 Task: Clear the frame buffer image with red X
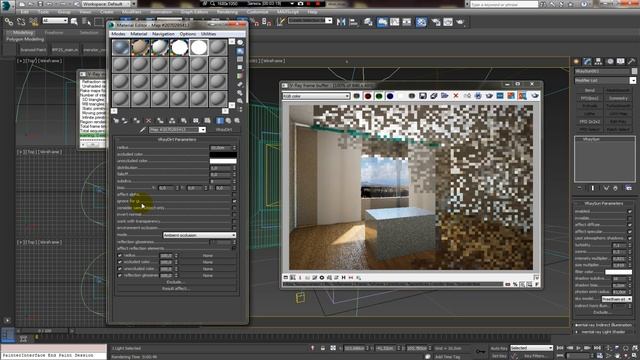pos(456,96)
